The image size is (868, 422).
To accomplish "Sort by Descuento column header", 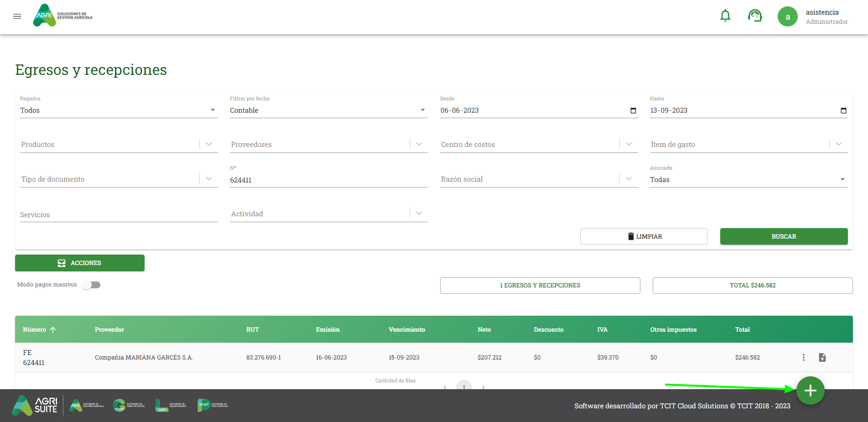I will coord(549,329).
